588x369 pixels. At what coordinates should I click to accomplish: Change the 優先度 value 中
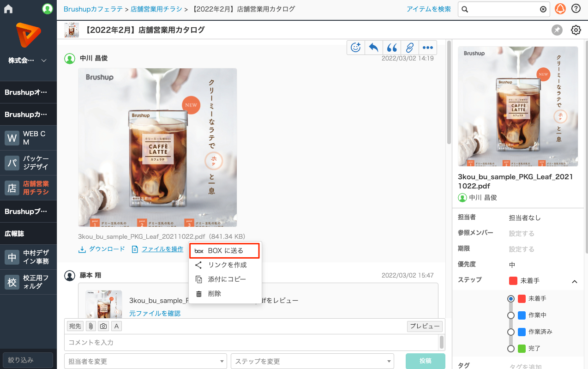coord(512,265)
